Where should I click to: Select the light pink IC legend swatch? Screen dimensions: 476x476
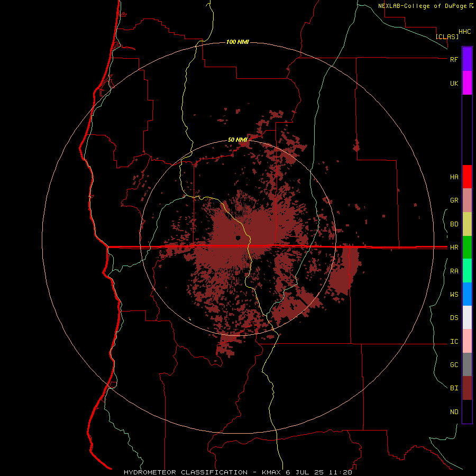tap(467, 341)
